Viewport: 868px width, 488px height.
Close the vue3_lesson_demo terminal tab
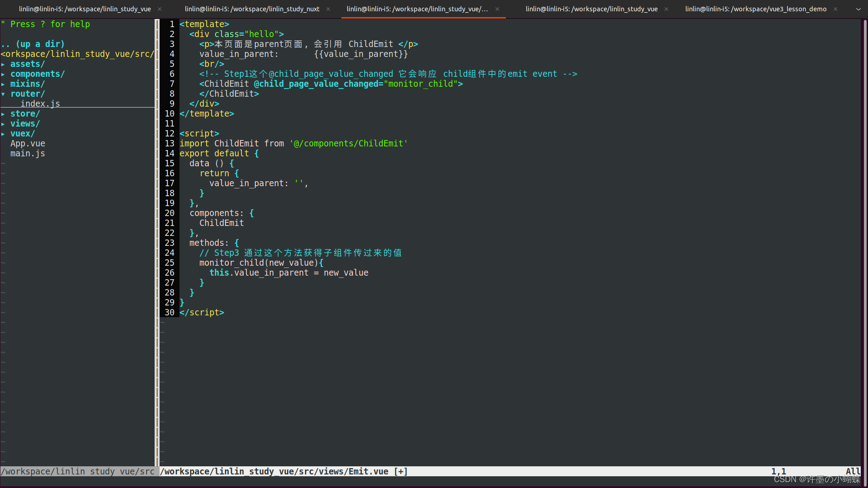click(835, 9)
